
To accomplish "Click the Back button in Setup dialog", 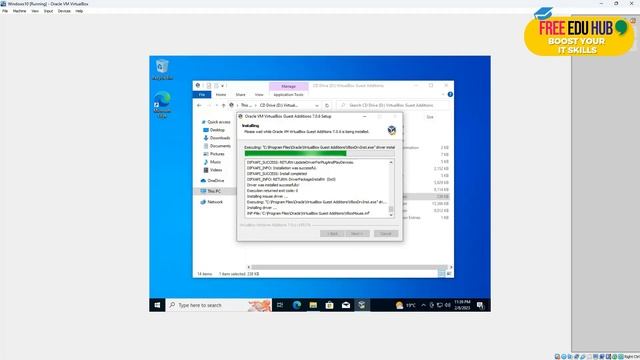I will pyautogui.click(x=332, y=234).
